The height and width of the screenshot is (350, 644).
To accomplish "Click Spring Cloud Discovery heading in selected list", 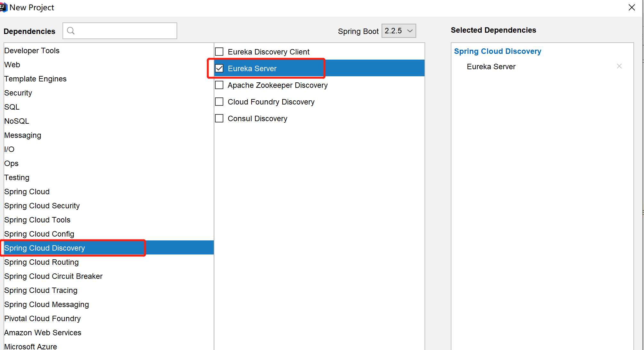I will tap(497, 51).
